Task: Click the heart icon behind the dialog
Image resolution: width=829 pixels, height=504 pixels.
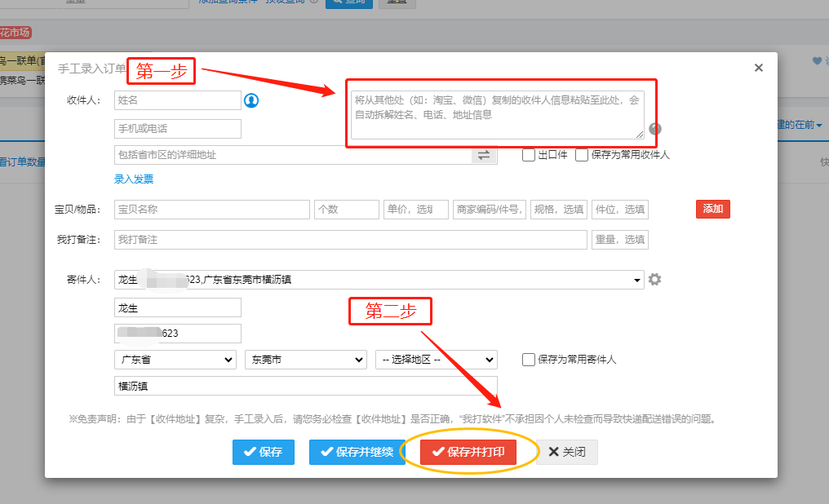Action: [817, 60]
